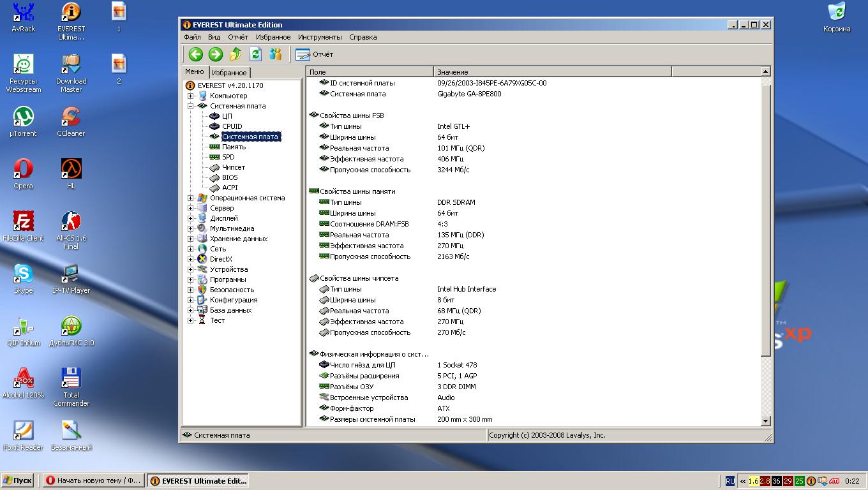Select BIOS tree item
Screen dimensions: 868x490
[x=230, y=177]
